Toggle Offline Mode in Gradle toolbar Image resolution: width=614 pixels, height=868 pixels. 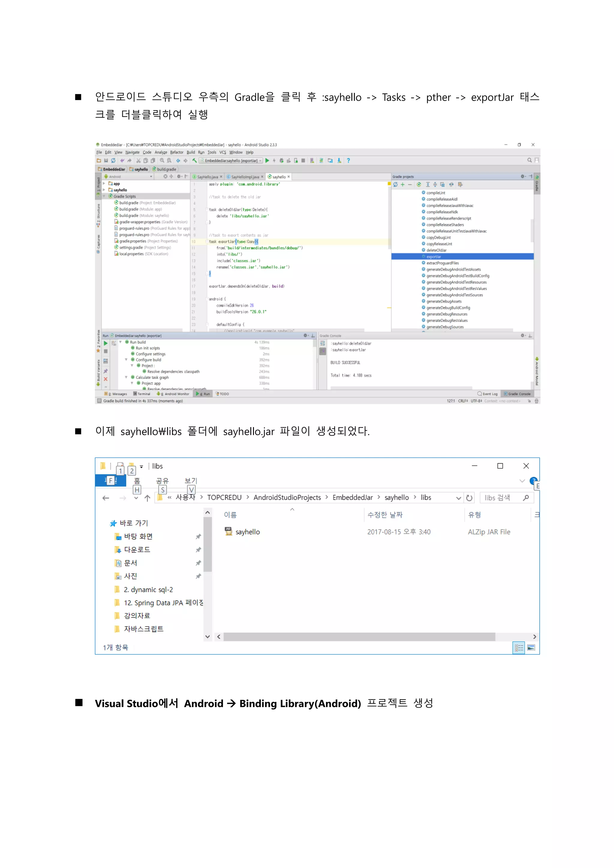452,185
